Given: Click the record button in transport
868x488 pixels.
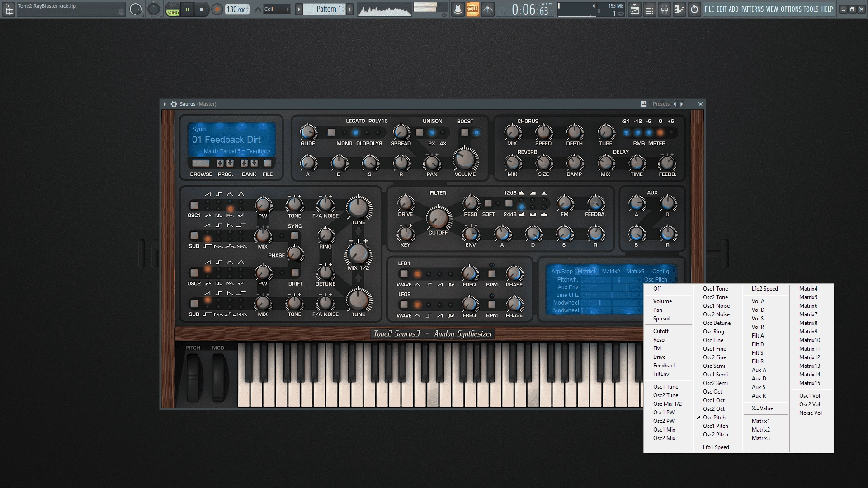Looking at the screenshot, I should pyautogui.click(x=217, y=9).
